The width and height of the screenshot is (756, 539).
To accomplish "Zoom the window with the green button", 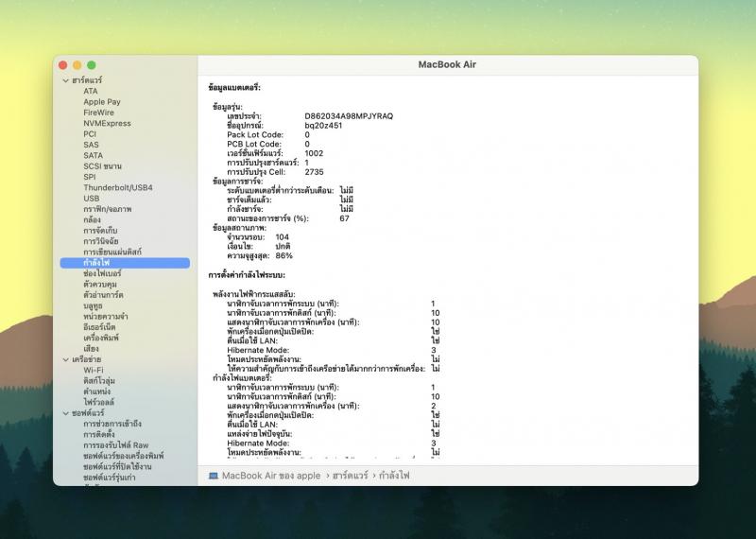I will [92, 65].
